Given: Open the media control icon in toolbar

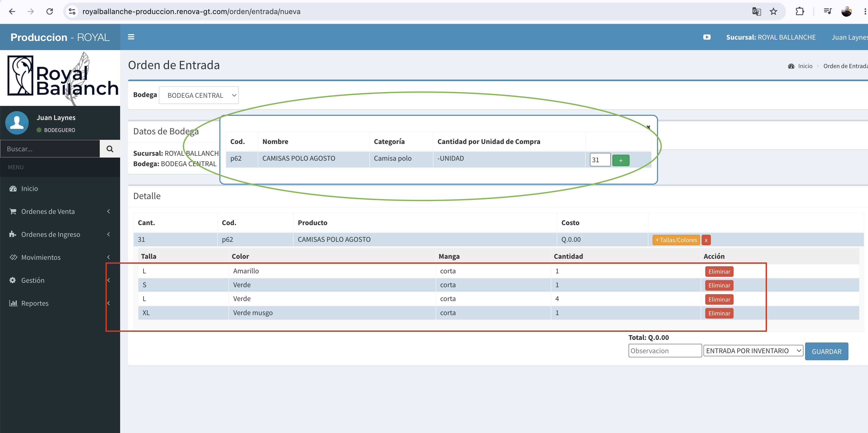Looking at the screenshot, I should pos(828,11).
